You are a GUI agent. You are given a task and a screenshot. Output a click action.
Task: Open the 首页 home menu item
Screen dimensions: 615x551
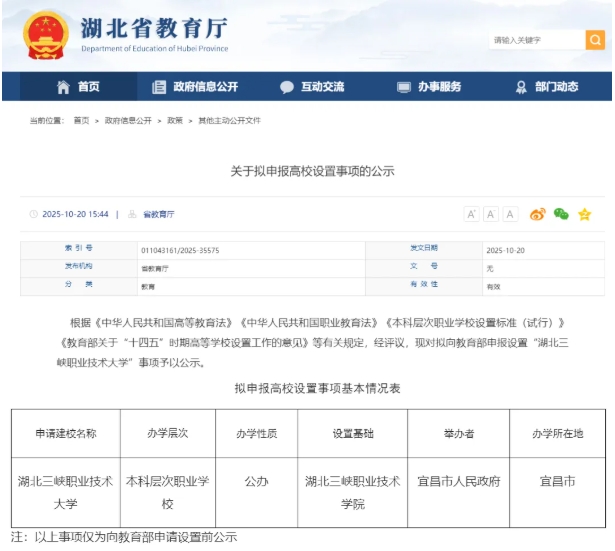[78, 87]
